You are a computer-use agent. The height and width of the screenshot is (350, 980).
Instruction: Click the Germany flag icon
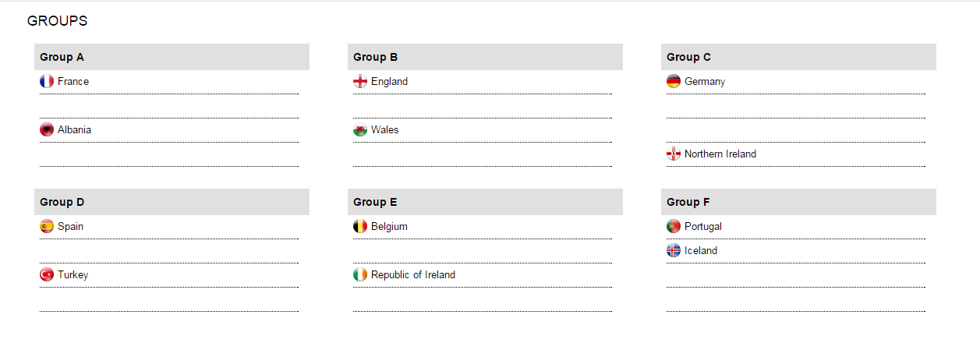pos(674,81)
